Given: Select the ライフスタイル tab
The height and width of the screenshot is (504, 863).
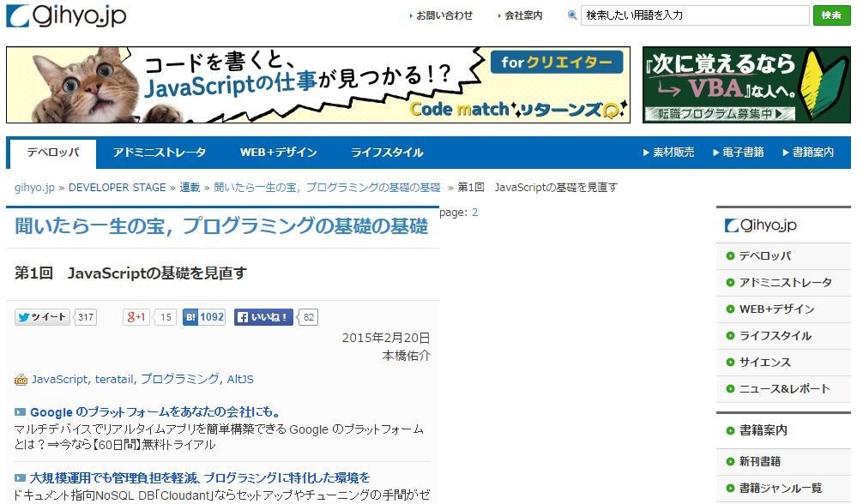Looking at the screenshot, I should [387, 153].
